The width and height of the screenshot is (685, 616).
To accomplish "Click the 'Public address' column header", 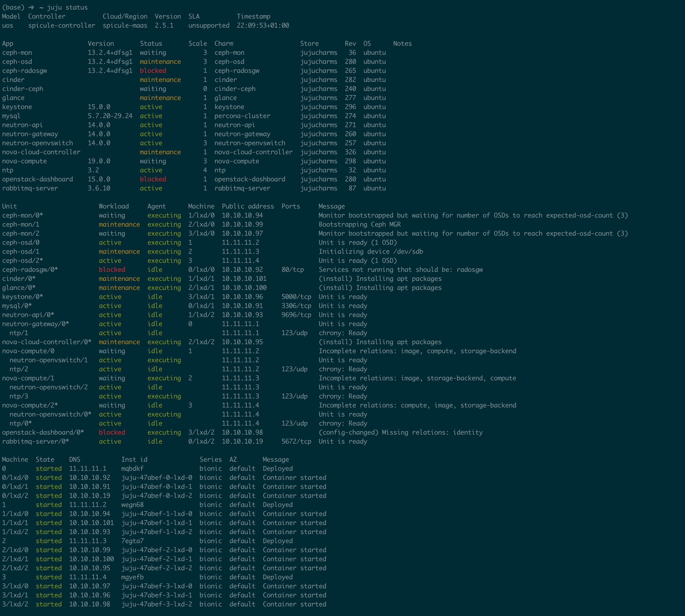I will (x=248, y=206).
